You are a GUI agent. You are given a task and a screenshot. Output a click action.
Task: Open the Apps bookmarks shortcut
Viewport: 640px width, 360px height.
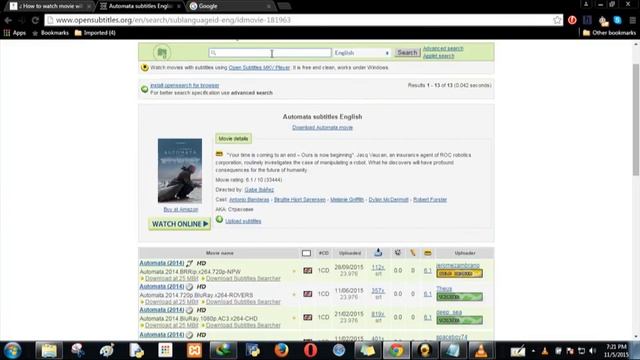[x=15, y=33]
